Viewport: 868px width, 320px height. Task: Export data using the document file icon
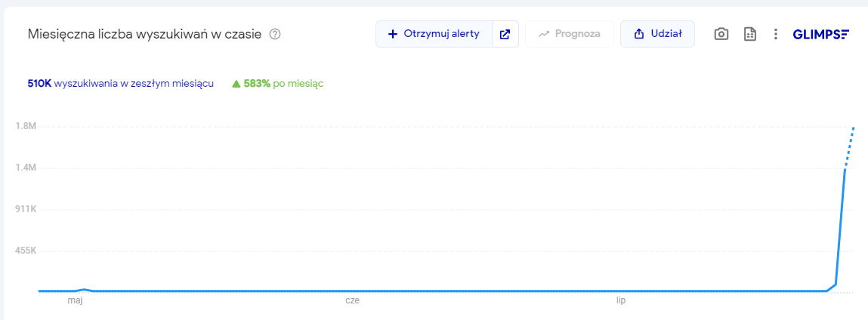[x=750, y=34]
